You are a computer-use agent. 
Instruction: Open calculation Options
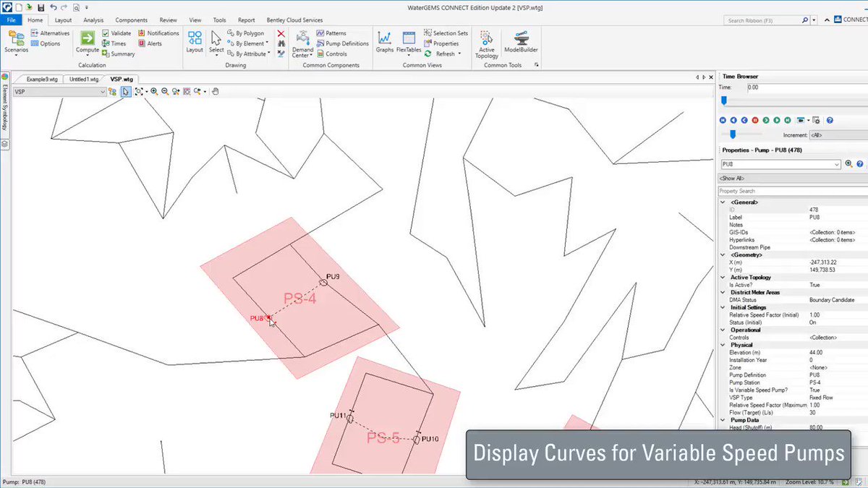(x=45, y=43)
